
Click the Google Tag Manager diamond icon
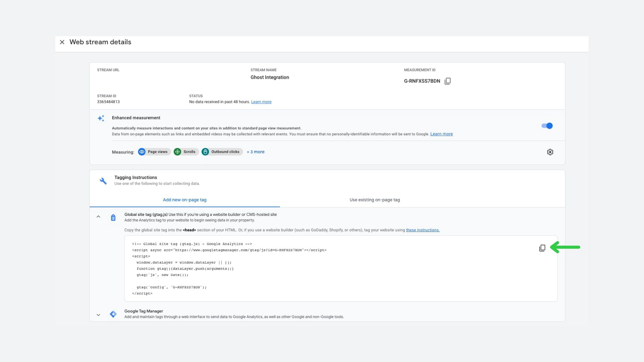[113, 314]
